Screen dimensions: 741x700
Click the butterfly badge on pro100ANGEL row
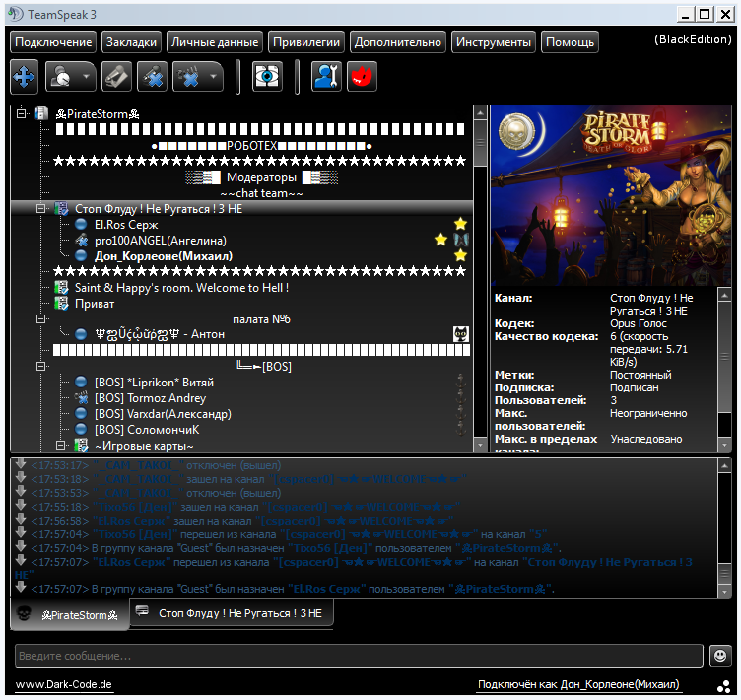tap(461, 240)
